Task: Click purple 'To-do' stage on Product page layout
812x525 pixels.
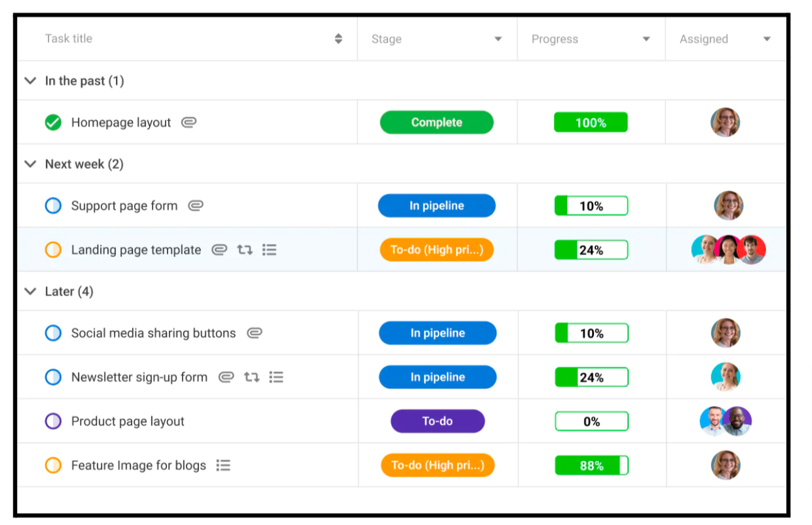Action: [438, 422]
